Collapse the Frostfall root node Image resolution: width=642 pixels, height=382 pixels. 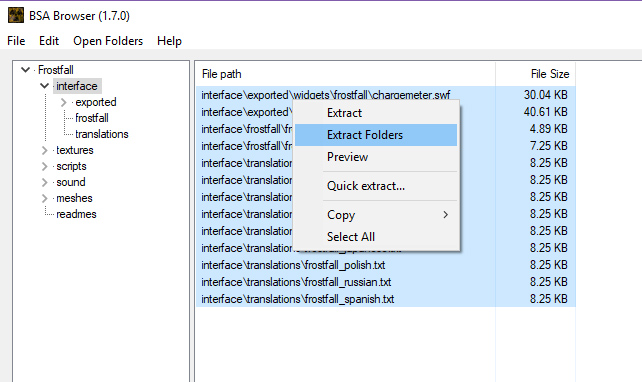[x=25, y=70]
